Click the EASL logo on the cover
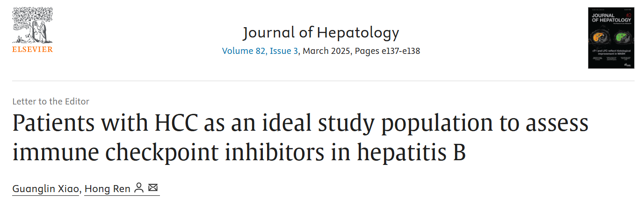 tap(628, 65)
